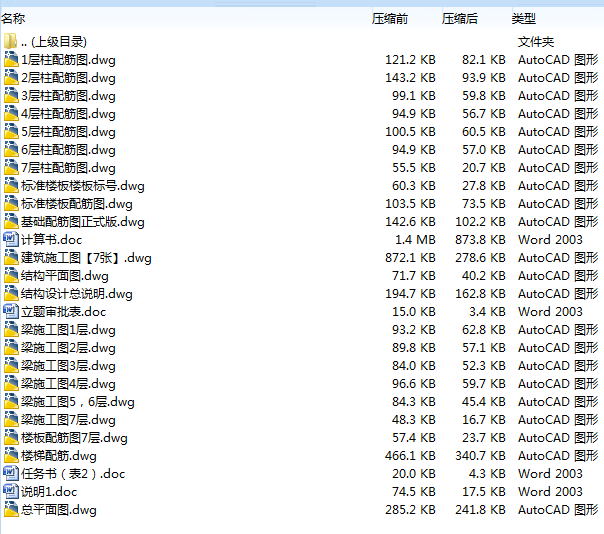This screenshot has width=604, height=534.
Task: Click the parent directory folder icon
Action: (x=10, y=41)
